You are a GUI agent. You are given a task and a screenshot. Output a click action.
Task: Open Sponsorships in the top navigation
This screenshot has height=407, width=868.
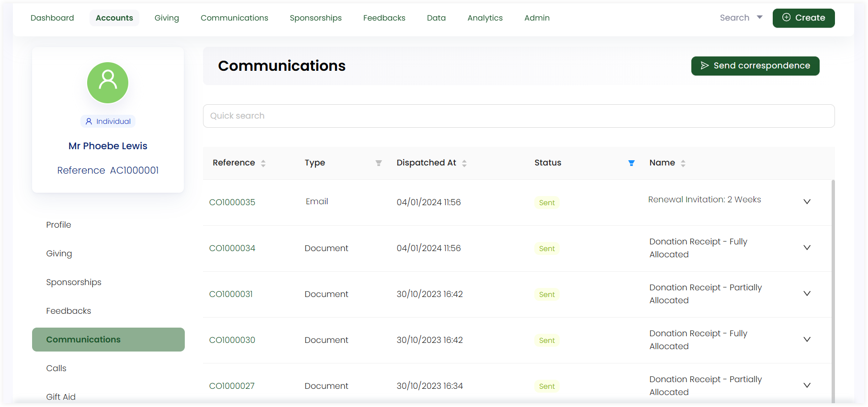click(x=316, y=18)
